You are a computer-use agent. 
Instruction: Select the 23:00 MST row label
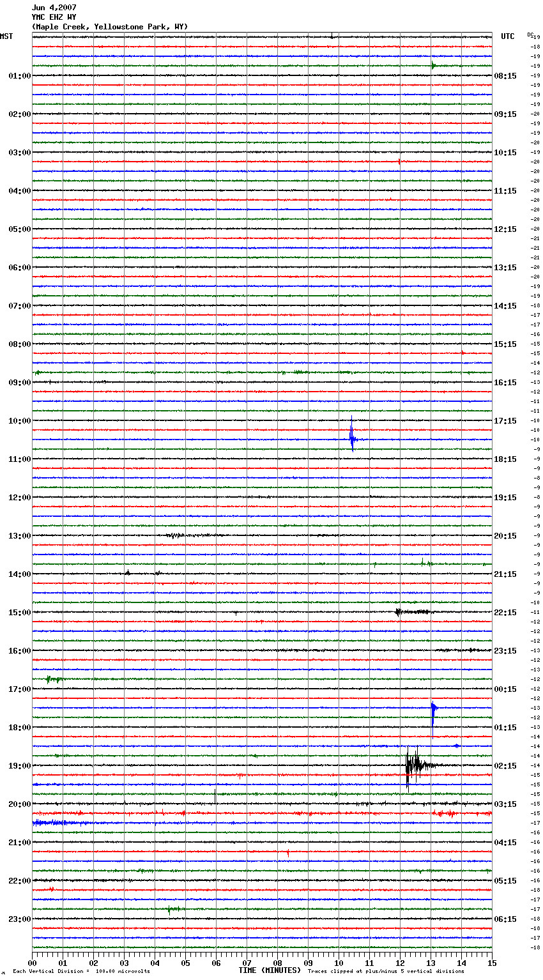pyautogui.click(x=20, y=919)
